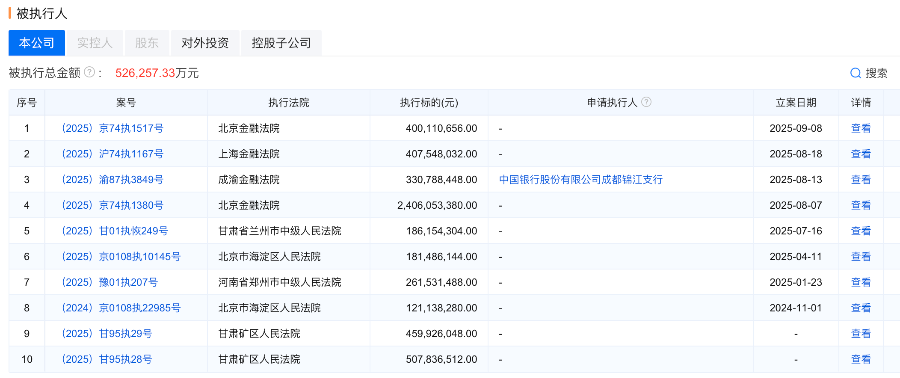The image size is (900, 378).
Task: Select the 实控人 tab
Action: [95, 43]
